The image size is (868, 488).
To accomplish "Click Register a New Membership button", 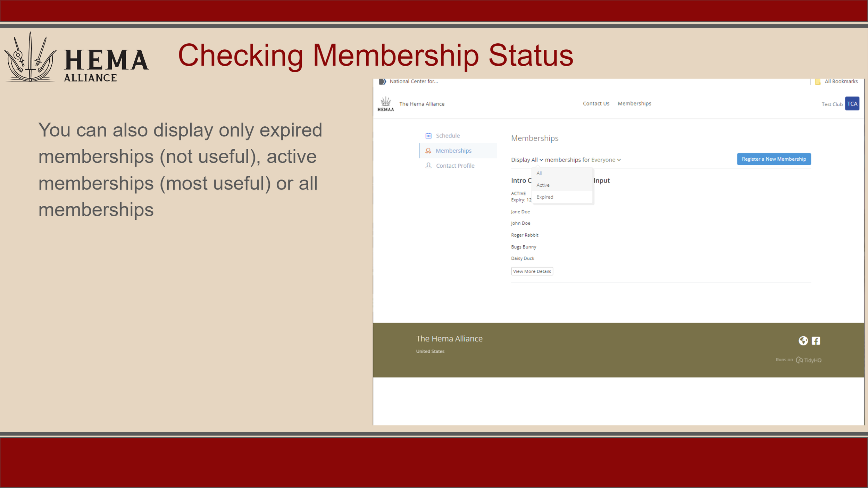I will click(774, 159).
